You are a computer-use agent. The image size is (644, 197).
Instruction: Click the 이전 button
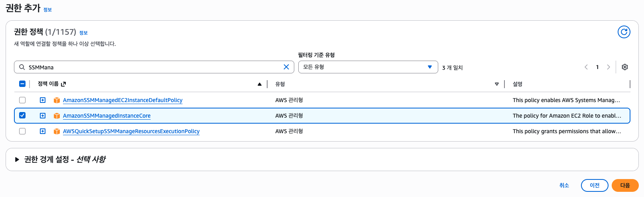(594, 185)
